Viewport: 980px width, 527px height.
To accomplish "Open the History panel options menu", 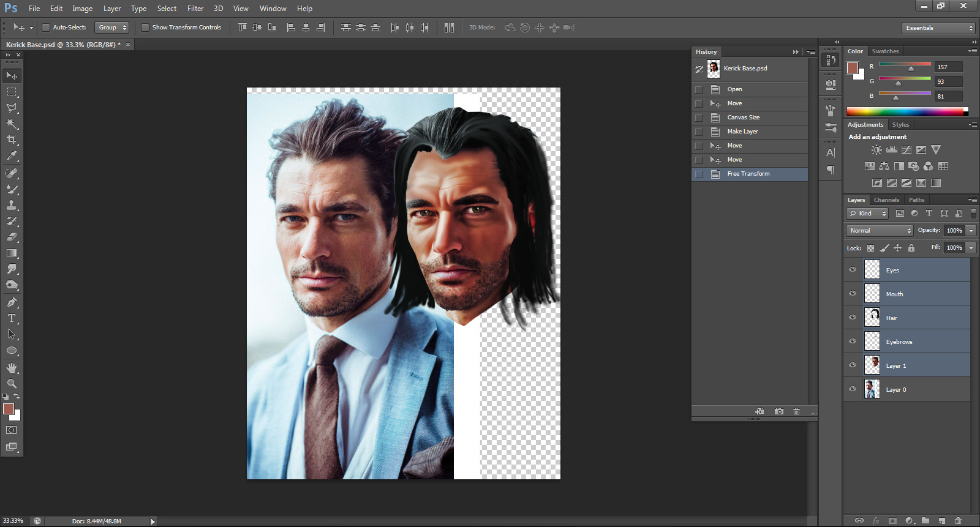I will click(x=811, y=52).
